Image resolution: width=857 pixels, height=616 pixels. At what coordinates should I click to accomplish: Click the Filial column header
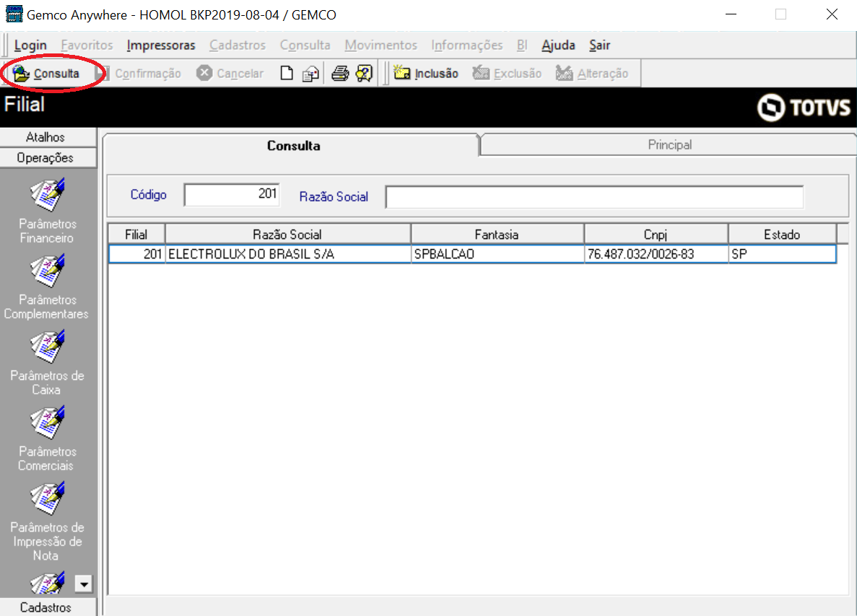coord(136,235)
